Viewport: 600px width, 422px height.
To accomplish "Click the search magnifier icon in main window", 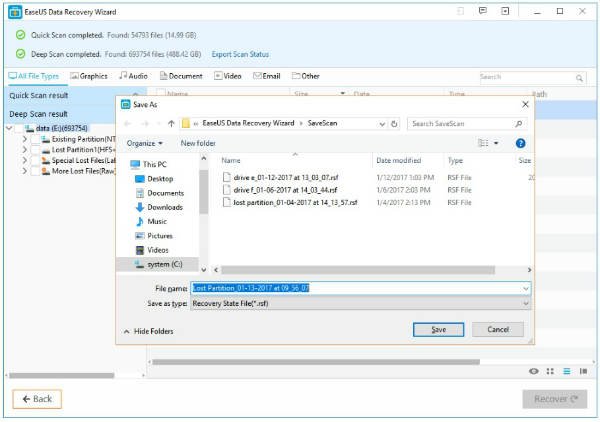I will point(579,78).
